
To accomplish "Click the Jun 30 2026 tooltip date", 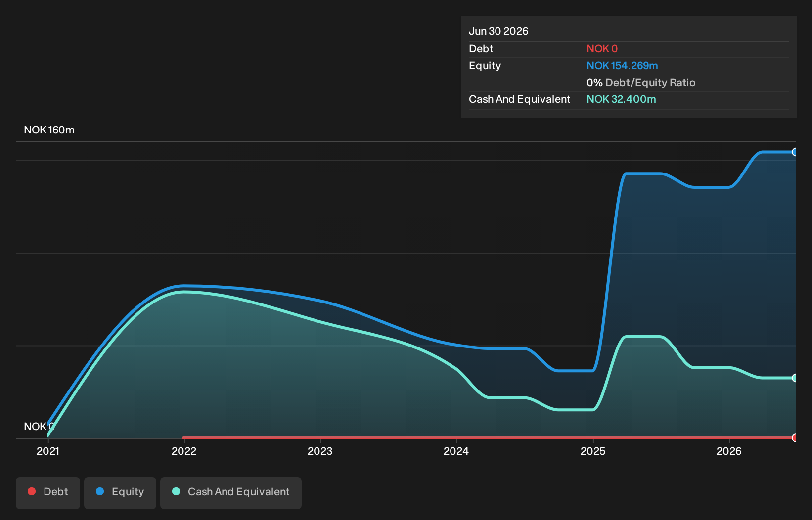I will 498,31.
